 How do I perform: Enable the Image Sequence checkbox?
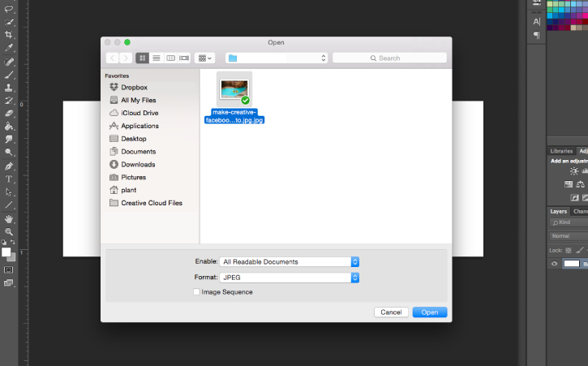[x=196, y=291]
